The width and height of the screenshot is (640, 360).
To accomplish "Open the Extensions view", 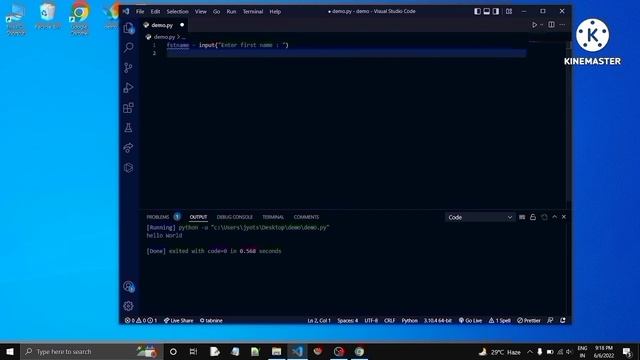I will (x=129, y=108).
